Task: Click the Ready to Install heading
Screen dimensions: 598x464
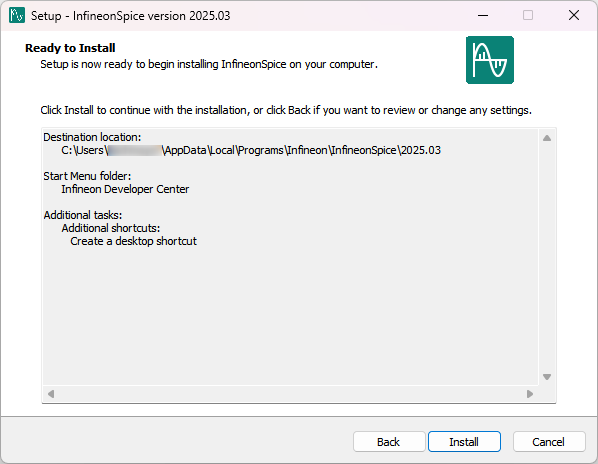Action: tap(70, 48)
